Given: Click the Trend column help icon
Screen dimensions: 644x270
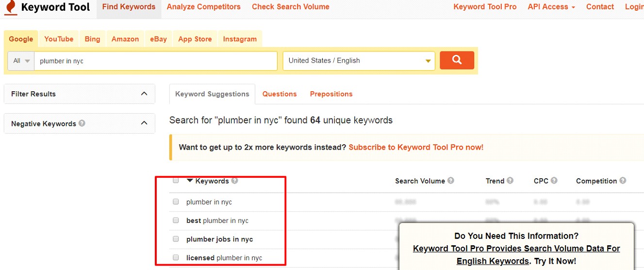Looking at the screenshot, I should 510,181.
